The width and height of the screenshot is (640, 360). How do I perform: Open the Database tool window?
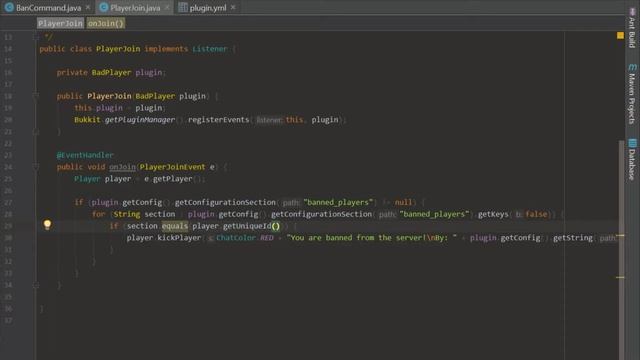click(632, 160)
